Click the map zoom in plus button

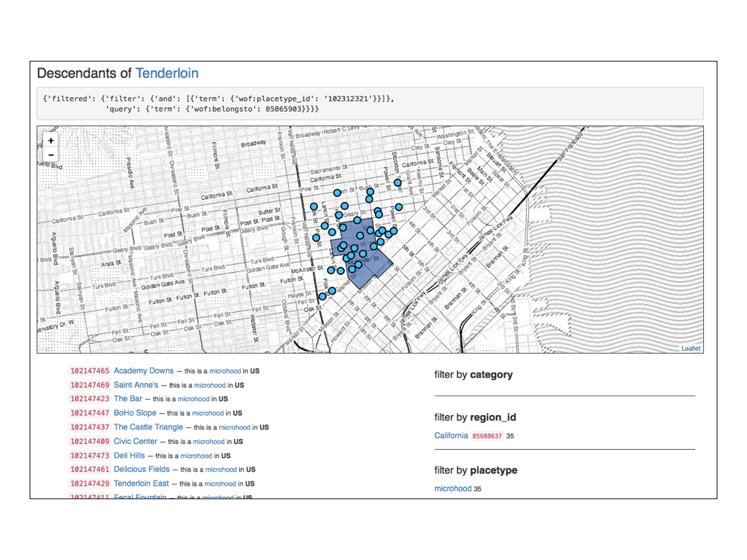coord(51,141)
